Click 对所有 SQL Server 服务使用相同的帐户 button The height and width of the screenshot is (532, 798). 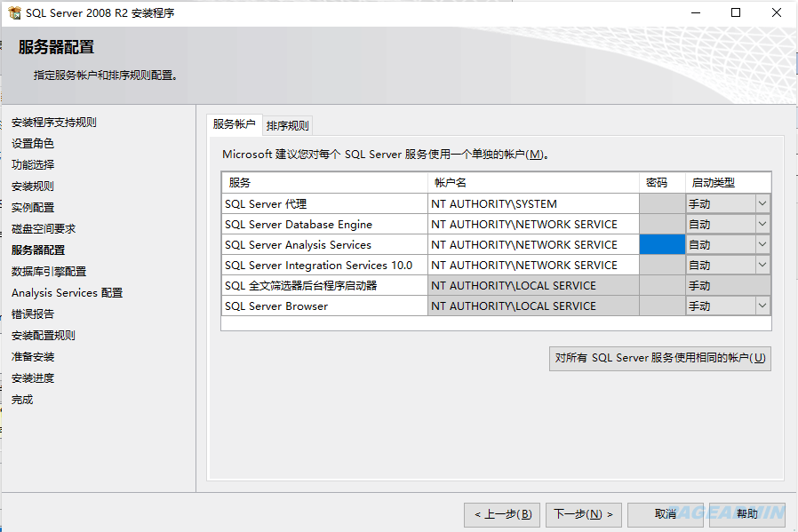tap(660, 359)
